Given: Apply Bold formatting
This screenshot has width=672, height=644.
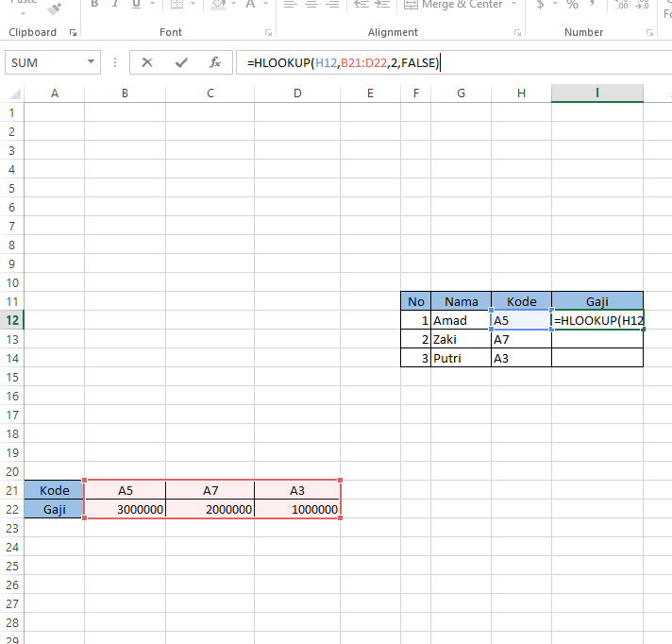Looking at the screenshot, I should coord(94,4).
